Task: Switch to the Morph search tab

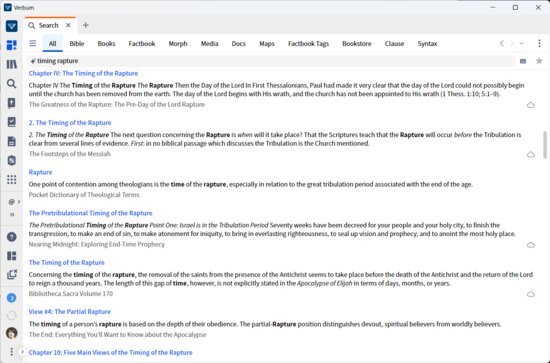Action: [x=178, y=43]
